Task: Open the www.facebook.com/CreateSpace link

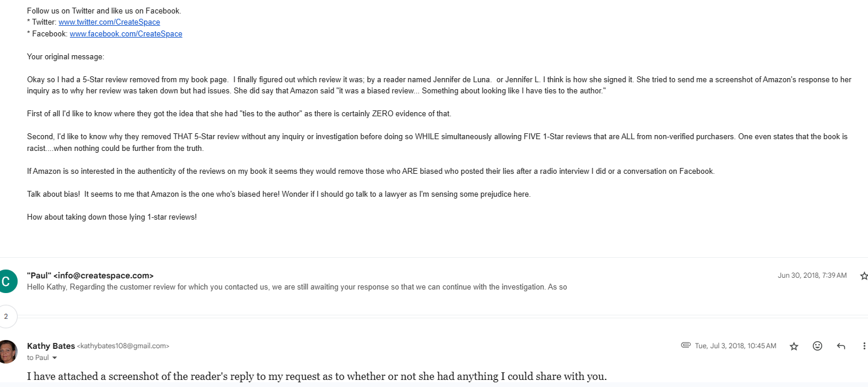Action: pos(126,34)
